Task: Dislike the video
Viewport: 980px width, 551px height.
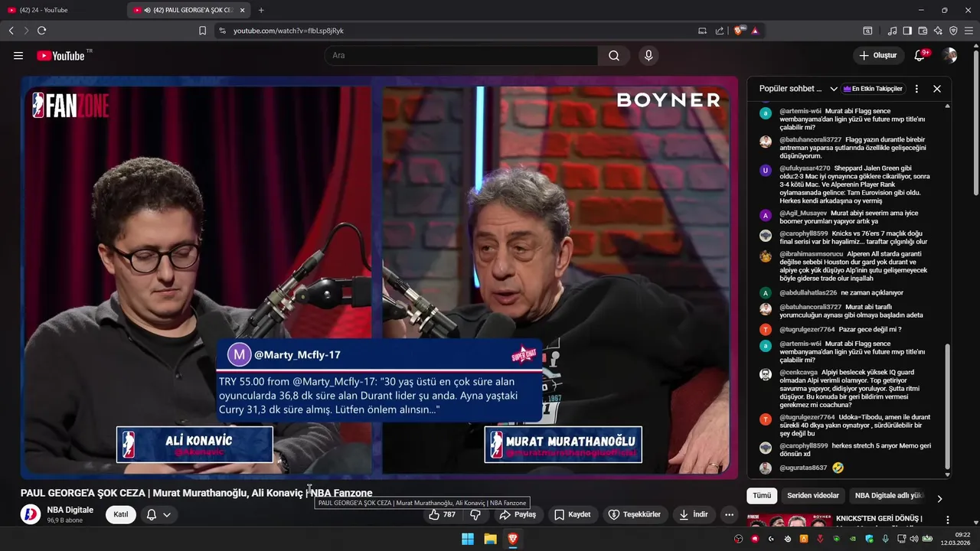Action: point(475,514)
